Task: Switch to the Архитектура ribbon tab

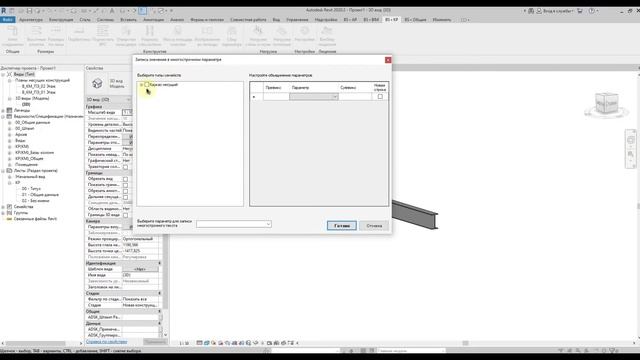Action: tap(31, 20)
